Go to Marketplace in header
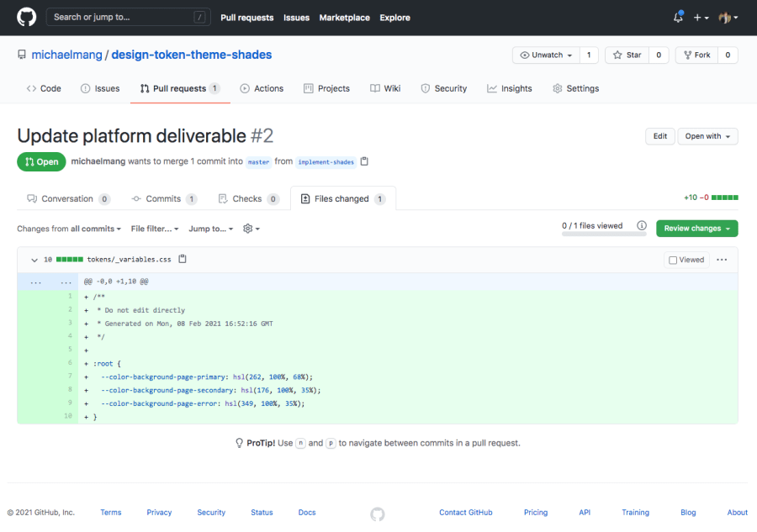 coord(344,18)
